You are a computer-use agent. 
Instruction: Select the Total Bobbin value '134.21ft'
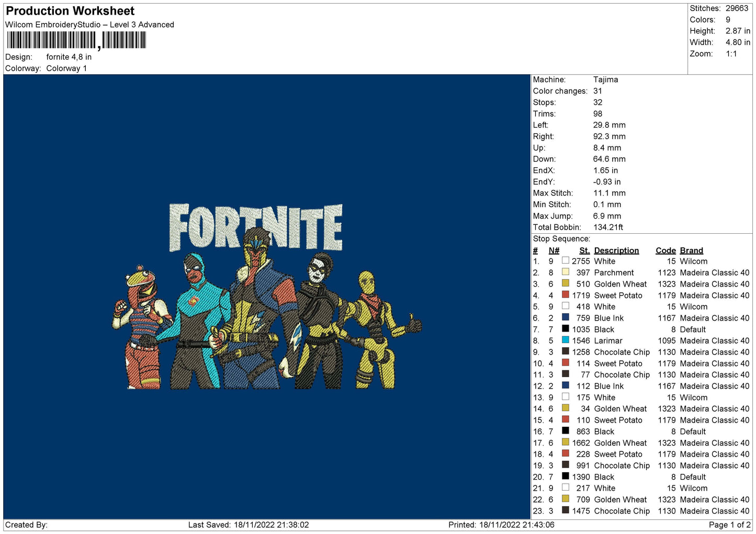pos(608,227)
